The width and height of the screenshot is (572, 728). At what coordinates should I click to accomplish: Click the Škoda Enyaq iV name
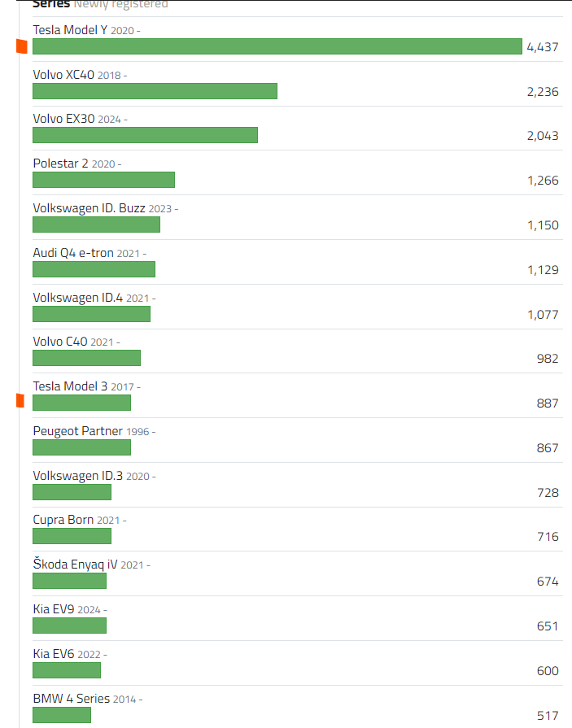(x=75, y=565)
